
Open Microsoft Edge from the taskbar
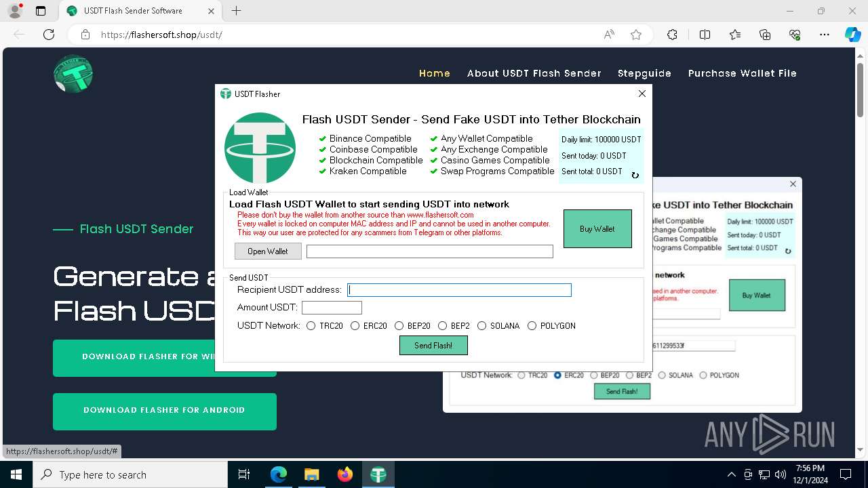pos(279,474)
